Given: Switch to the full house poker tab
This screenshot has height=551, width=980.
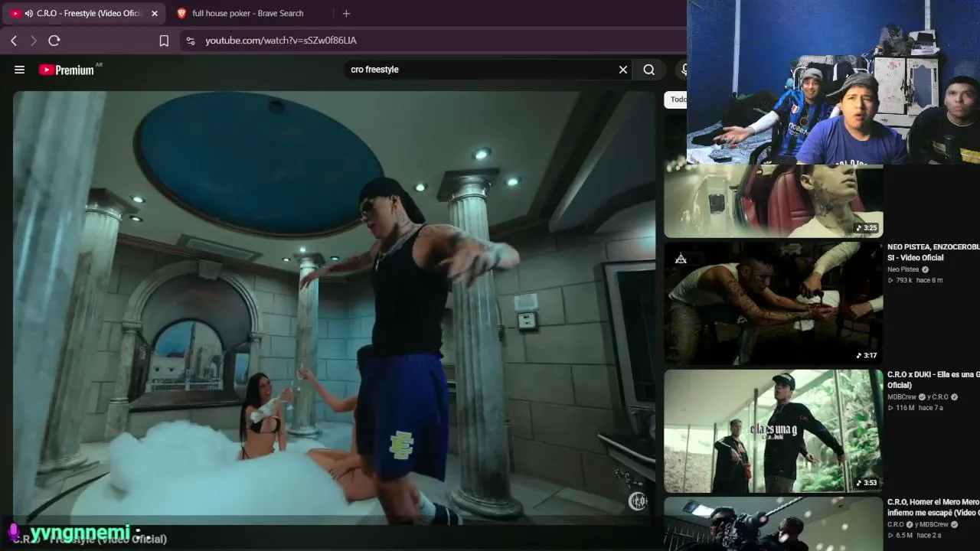Looking at the screenshot, I should tap(248, 13).
